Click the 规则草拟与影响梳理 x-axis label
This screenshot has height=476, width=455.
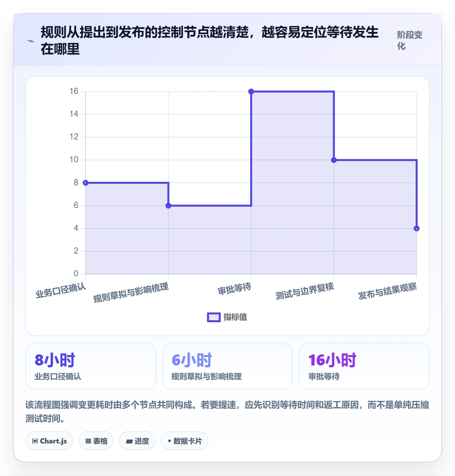tap(131, 293)
